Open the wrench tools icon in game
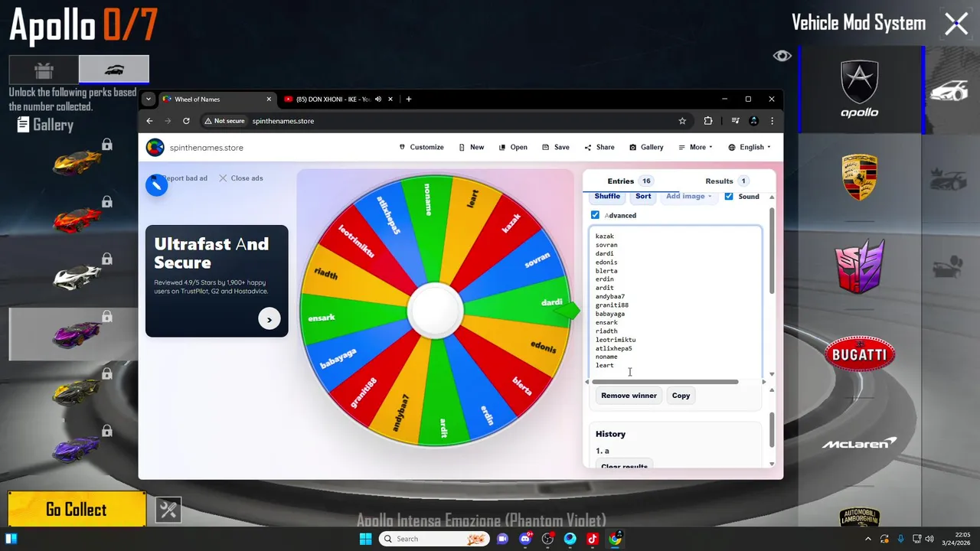Screen dimensions: 980x551 coord(168,510)
